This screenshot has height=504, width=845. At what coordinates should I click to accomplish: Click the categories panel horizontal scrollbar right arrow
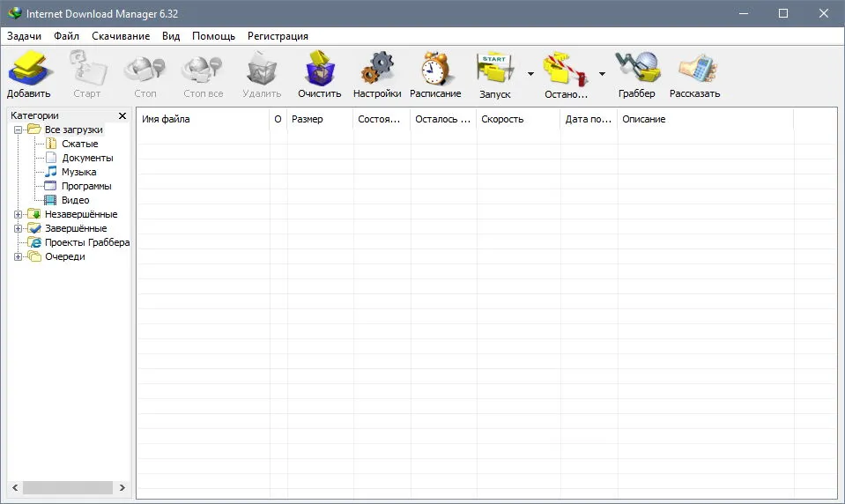tap(122, 487)
